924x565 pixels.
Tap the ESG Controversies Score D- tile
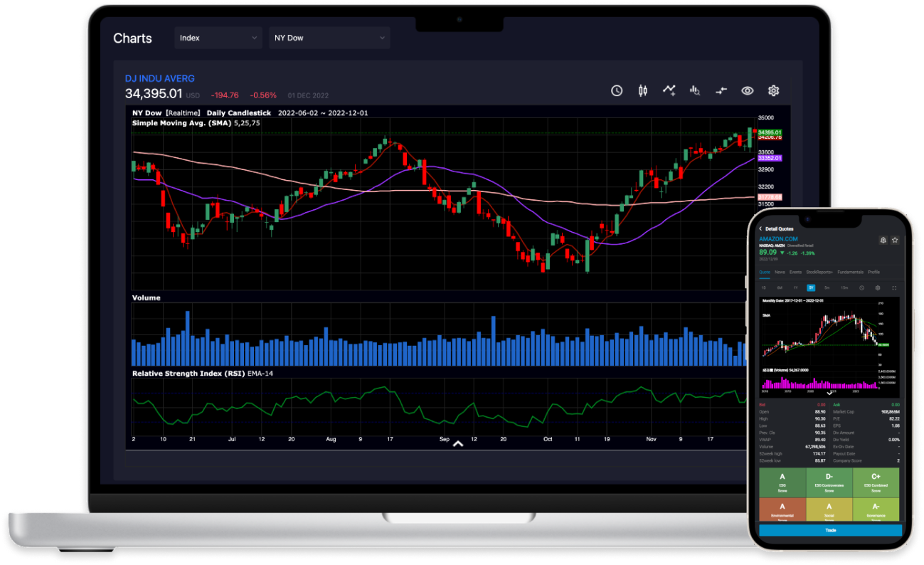pos(829,482)
